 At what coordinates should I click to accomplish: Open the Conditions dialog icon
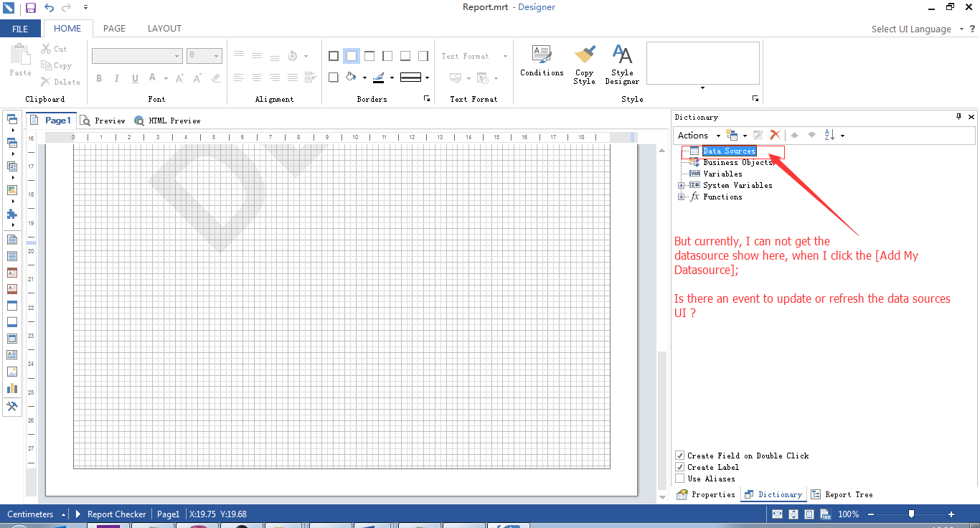tap(541, 55)
